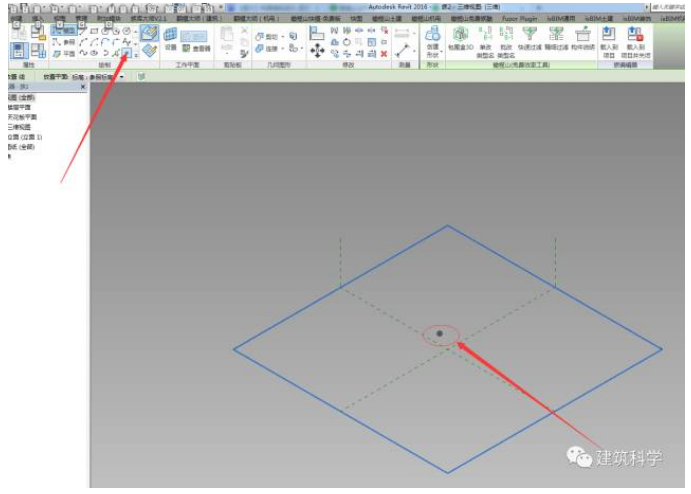The width and height of the screenshot is (691, 494).
Task: Open the 包围盒3D bounding box tool
Action: coord(461,38)
